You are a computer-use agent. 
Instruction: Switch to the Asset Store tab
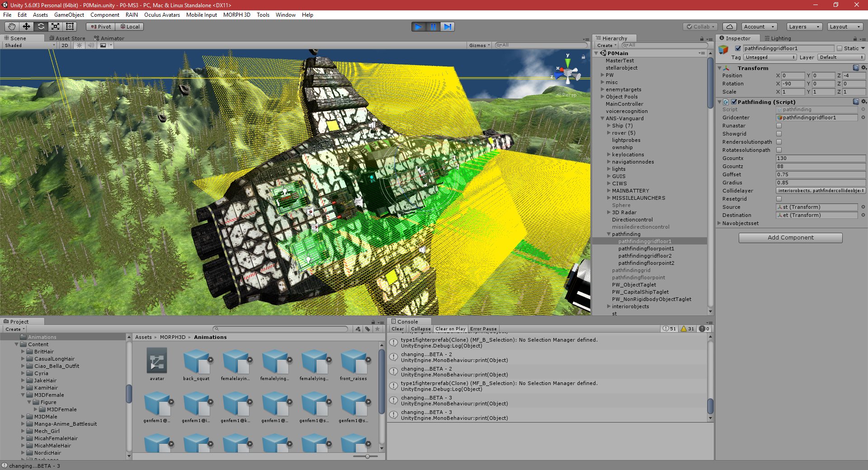click(67, 38)
